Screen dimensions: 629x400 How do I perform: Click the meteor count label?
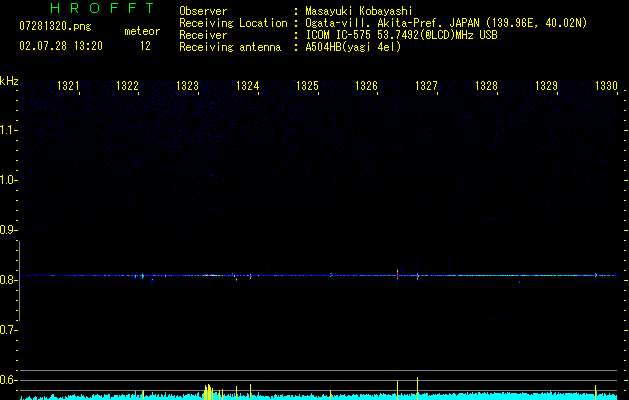[142, 31]
